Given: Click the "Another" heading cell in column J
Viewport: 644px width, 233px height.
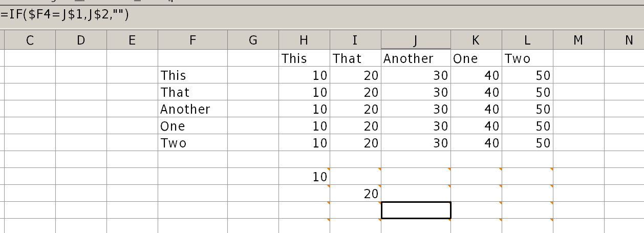Looking at the screenshot, I should [416, 58].
